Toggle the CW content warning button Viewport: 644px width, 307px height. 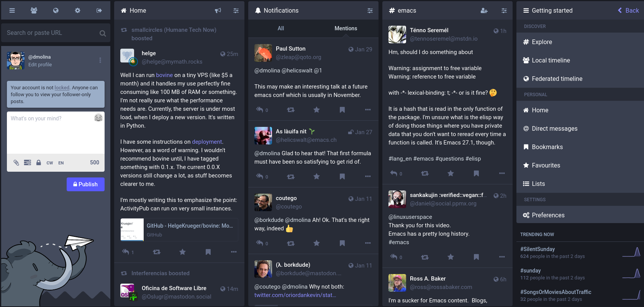click(50, 163)
